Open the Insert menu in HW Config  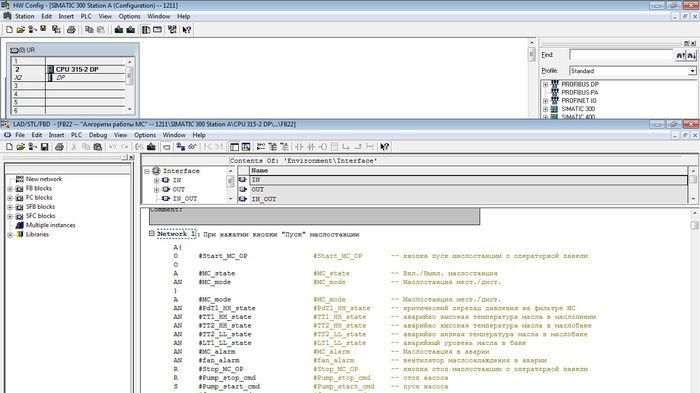click(66, 16)
